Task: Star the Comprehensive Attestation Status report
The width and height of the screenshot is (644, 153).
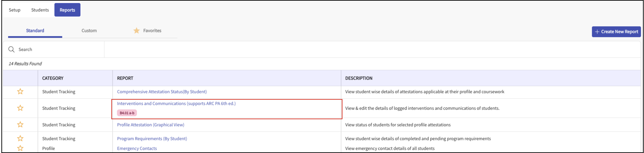Action: (20, 92)
